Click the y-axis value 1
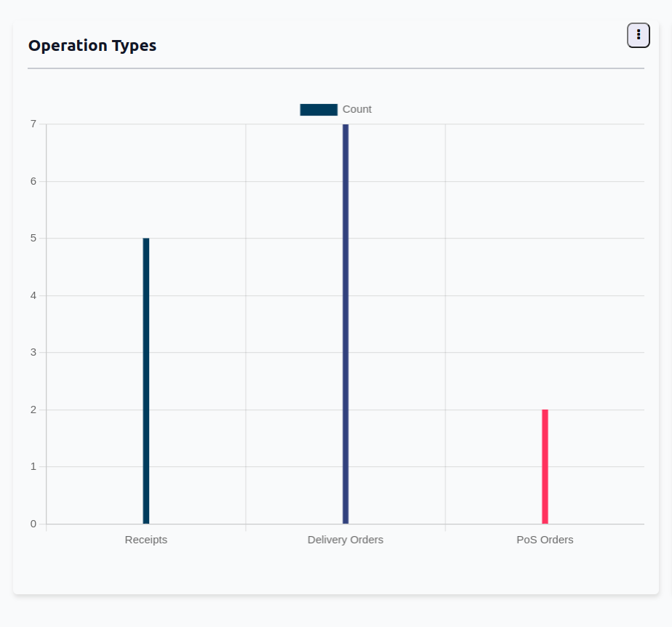Viewport: 672px width, 627px height. pos(33,466)
